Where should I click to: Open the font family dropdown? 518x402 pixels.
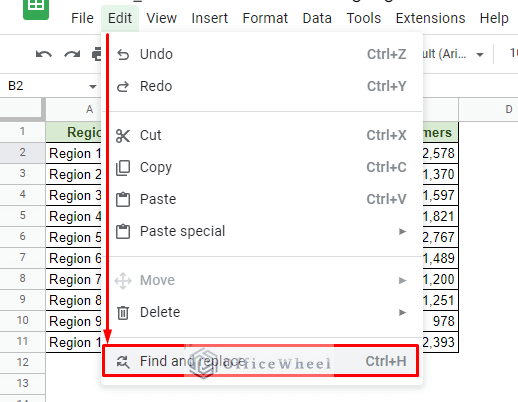[x=453, y=54]
